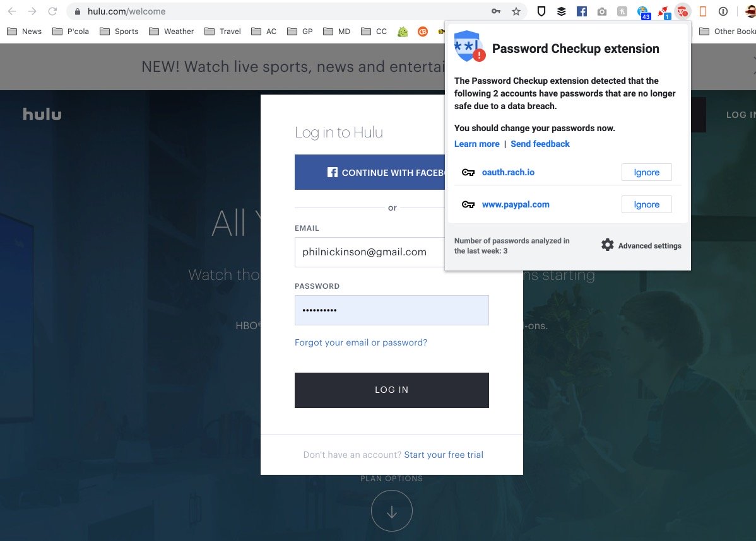
Task: Open the MD bookmarks folder
Action: 337,32
